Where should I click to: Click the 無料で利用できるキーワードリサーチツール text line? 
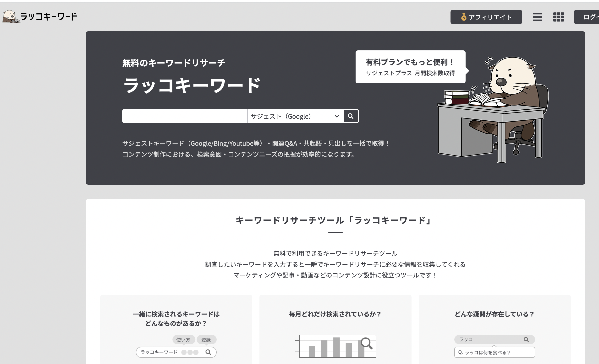(x=335, y=253)
